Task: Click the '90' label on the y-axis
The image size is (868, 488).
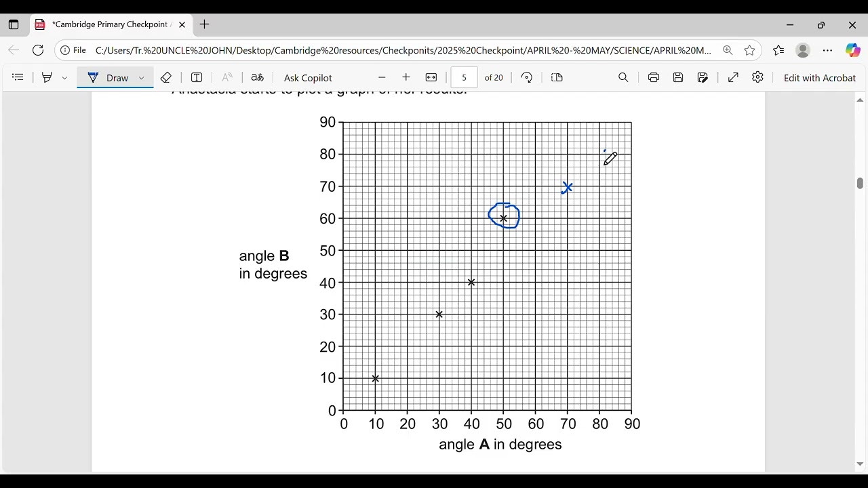Action: coord(328,122)
